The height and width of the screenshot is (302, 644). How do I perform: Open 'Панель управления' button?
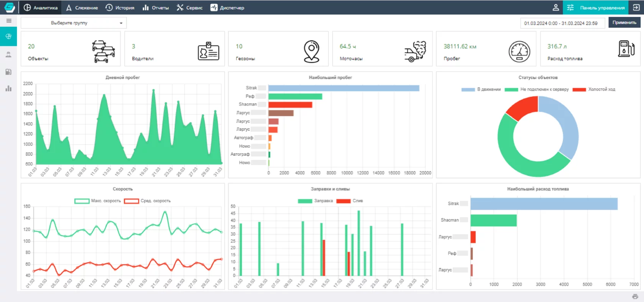click(x=595, y=8)
